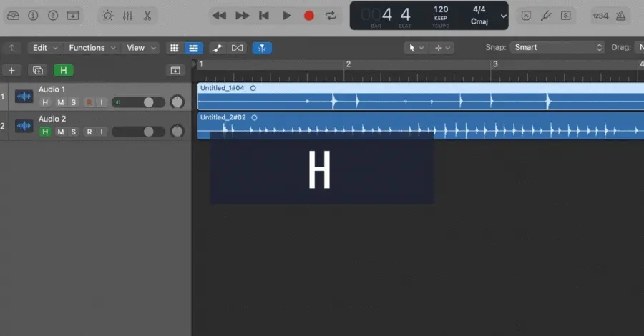
Task: Toggle input monitoring on Audio 2
Action: click(102, 132)
